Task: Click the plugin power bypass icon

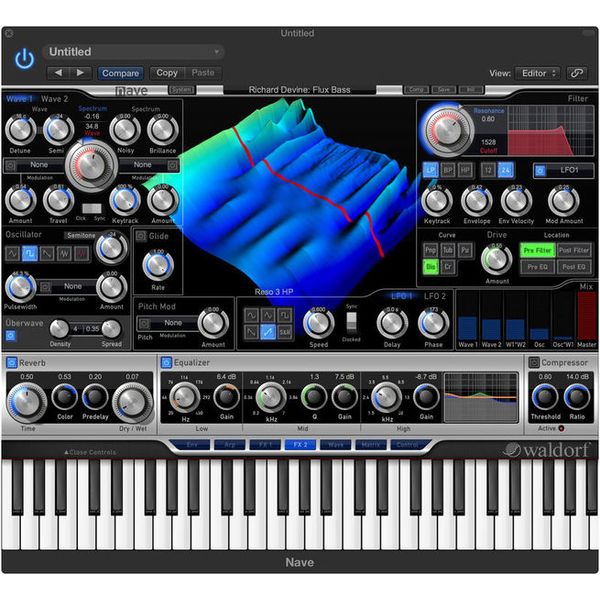Action: [x=24, y=58]
